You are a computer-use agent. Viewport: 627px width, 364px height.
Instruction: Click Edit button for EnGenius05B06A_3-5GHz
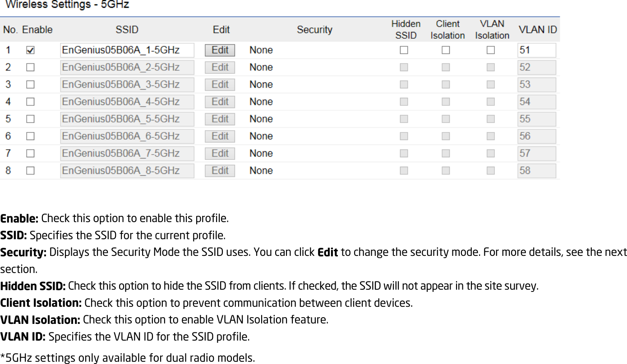(x=220, y=85)
